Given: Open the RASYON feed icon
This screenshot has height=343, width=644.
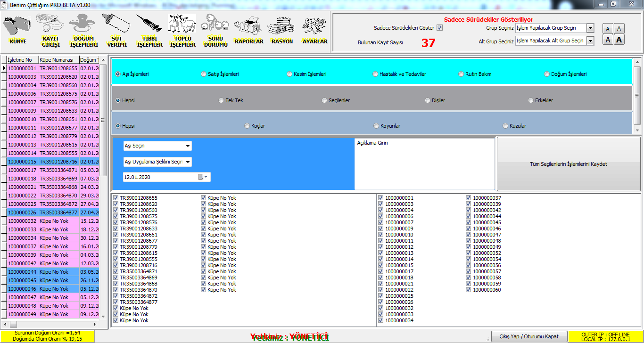Looking at the screenshot, I should point(281,26).
